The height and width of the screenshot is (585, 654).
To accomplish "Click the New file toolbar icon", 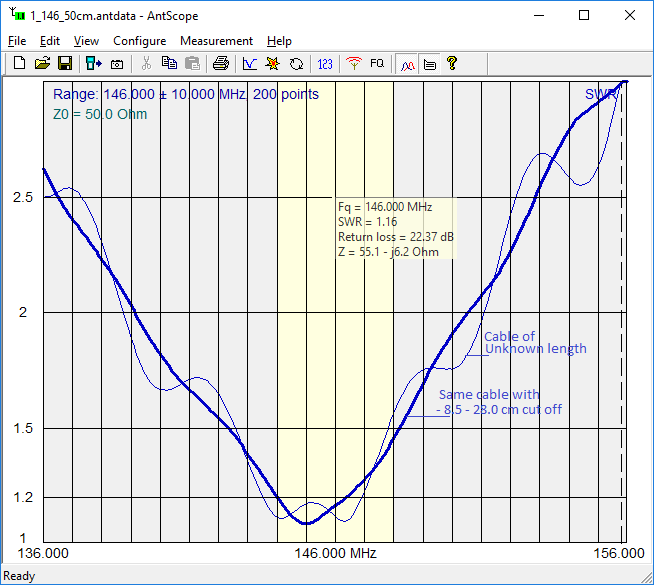I will click(20, 63).
